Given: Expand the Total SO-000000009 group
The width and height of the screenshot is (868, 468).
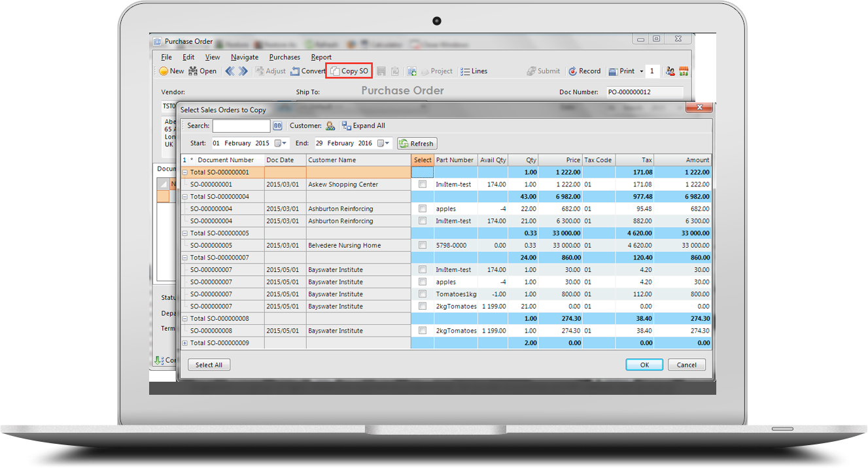Looking at the screenshot, I should point(185,343).
